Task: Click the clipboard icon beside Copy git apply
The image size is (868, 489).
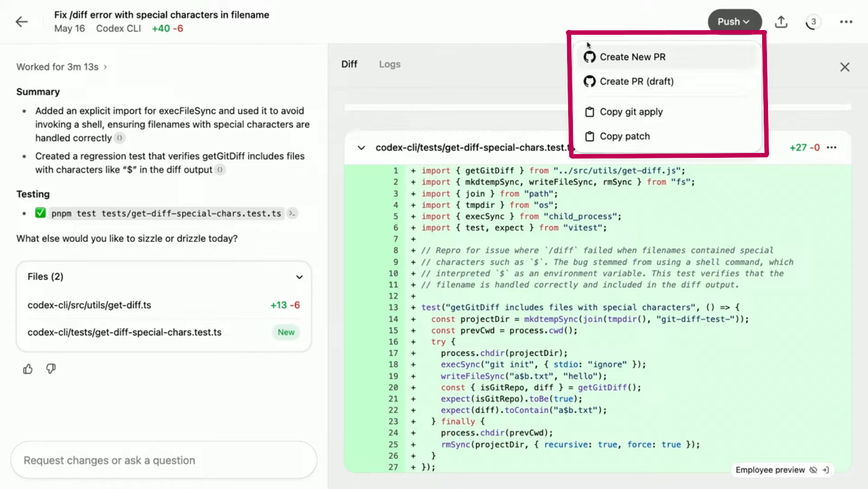Action: 590,112
